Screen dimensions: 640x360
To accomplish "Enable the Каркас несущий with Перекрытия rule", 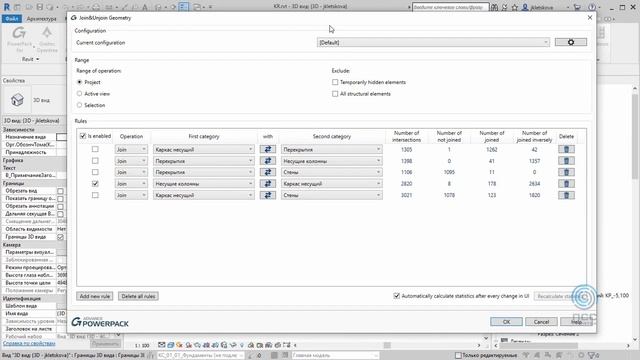I will coord(95,149).
